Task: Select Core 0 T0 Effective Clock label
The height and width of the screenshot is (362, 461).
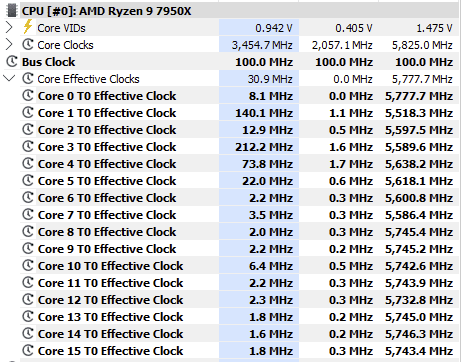Action: click(107, 96)
